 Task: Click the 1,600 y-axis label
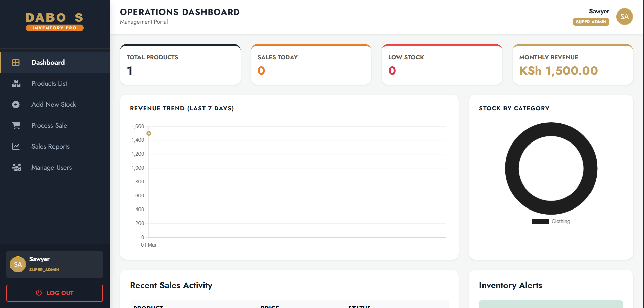click(x=137, y=126)
